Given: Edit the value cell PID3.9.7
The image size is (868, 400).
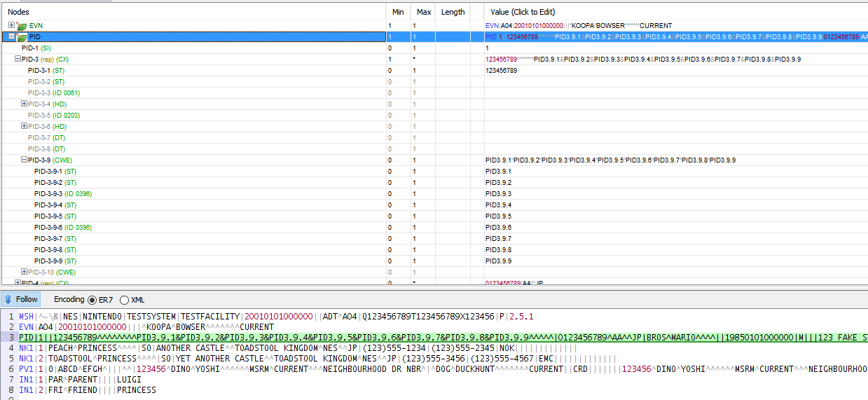Looking at the screenshot, I should tap(676, 239).
